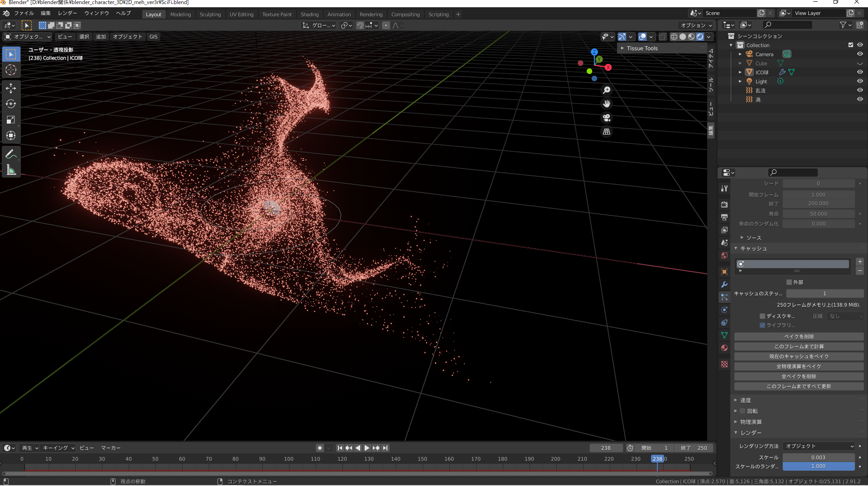Click the ベイクを削除 button
Screen dimensions: 868x486
pyautogui.click(x=799, y=337)
